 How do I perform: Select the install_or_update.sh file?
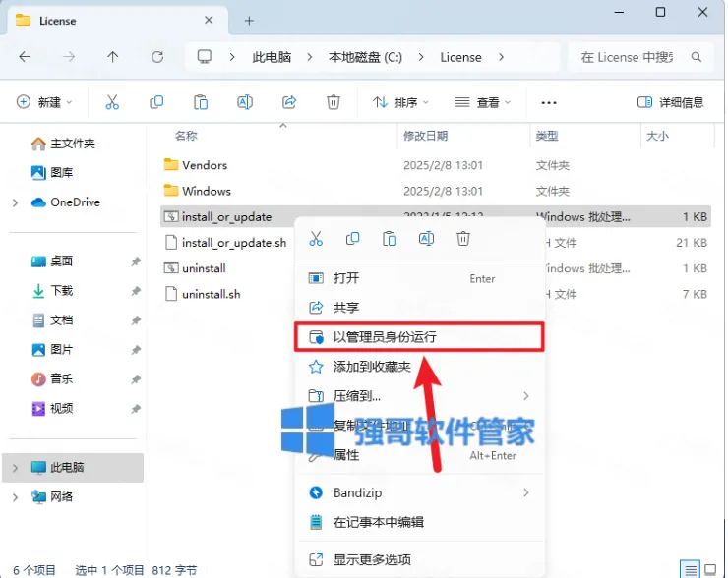234,243
